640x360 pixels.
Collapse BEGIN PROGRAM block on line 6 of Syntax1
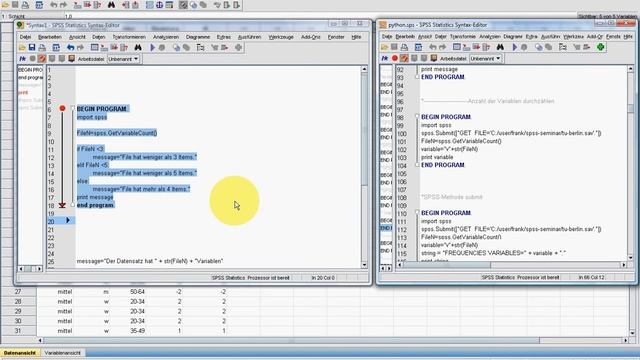[73, 108]
